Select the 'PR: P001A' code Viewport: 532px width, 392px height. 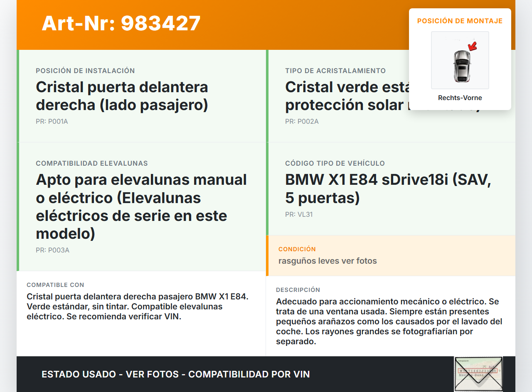click(x=52, y=122)
